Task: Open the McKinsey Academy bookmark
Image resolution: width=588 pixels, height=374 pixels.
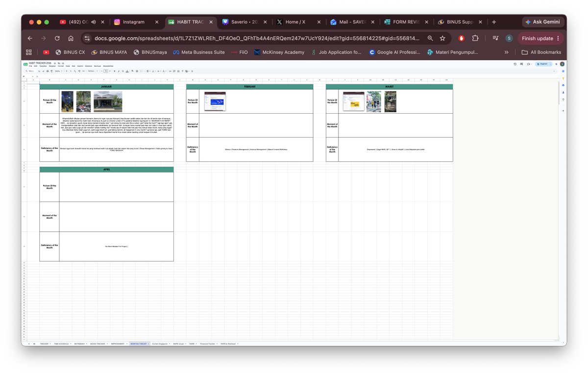Action: (x=279, y=52)
